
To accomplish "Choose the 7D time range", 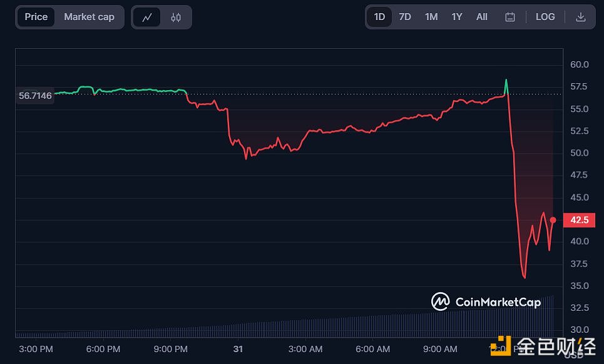I will (405, 17).
